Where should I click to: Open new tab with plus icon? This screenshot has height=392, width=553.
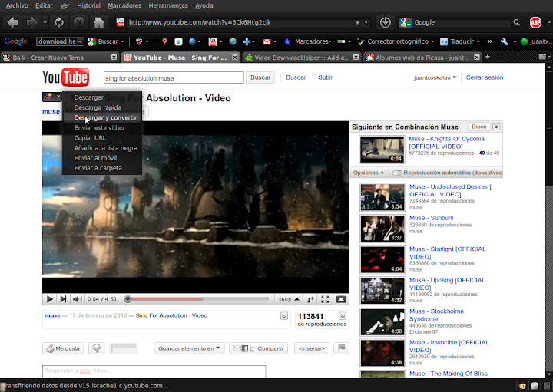[488, 57]
